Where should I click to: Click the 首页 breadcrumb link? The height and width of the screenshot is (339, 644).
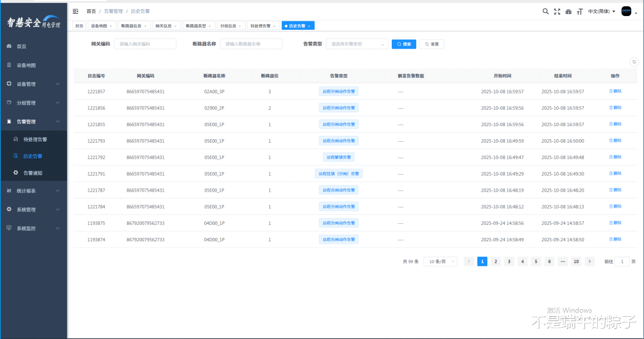[x=91, y=11]
